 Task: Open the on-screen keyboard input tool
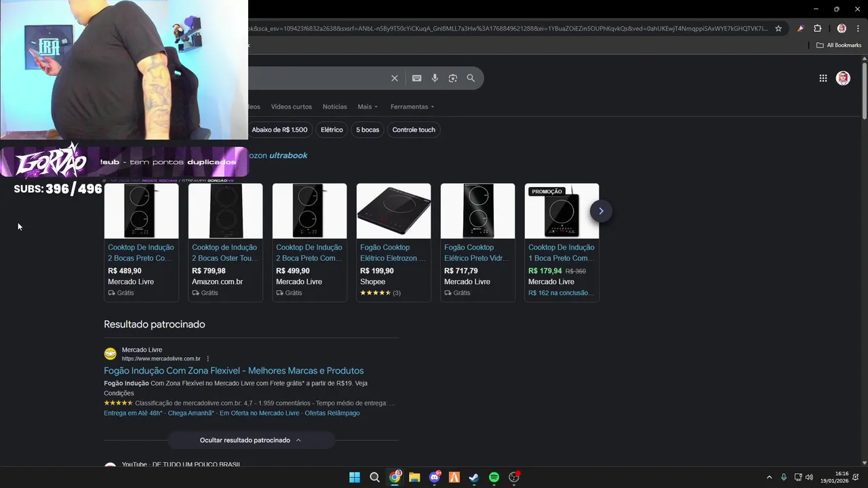417,78
